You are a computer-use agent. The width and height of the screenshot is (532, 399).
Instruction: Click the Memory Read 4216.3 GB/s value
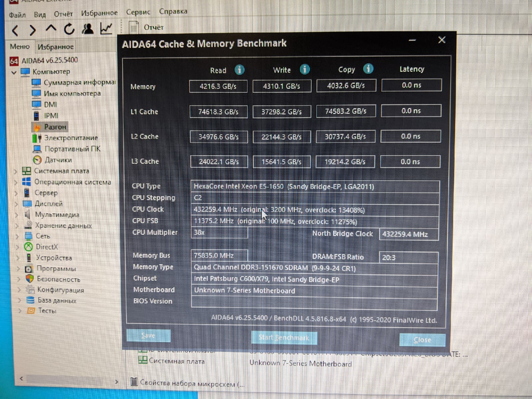218,86
